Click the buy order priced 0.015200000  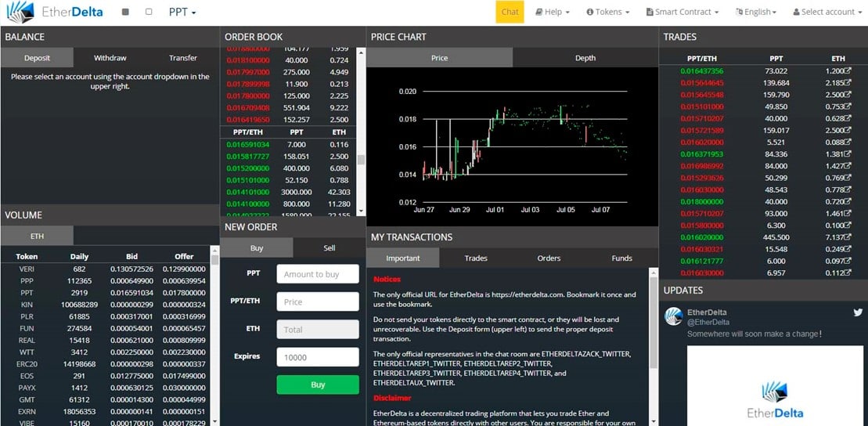288,168
